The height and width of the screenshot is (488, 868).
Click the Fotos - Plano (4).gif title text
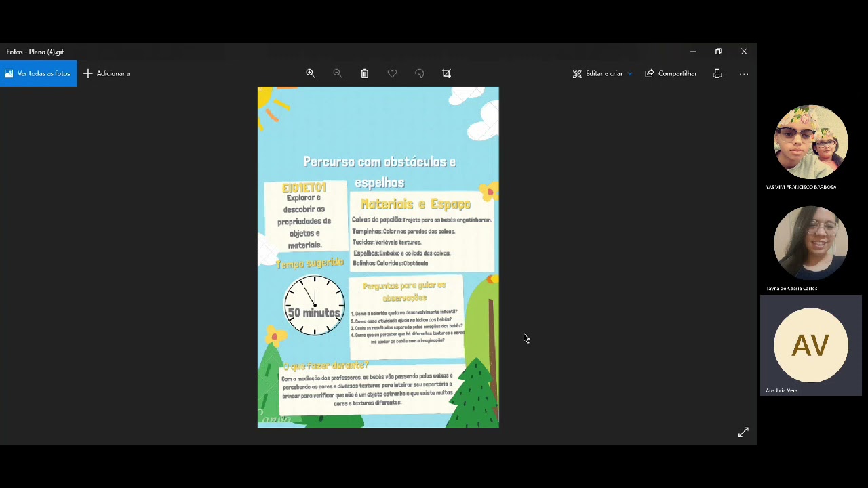35,52
